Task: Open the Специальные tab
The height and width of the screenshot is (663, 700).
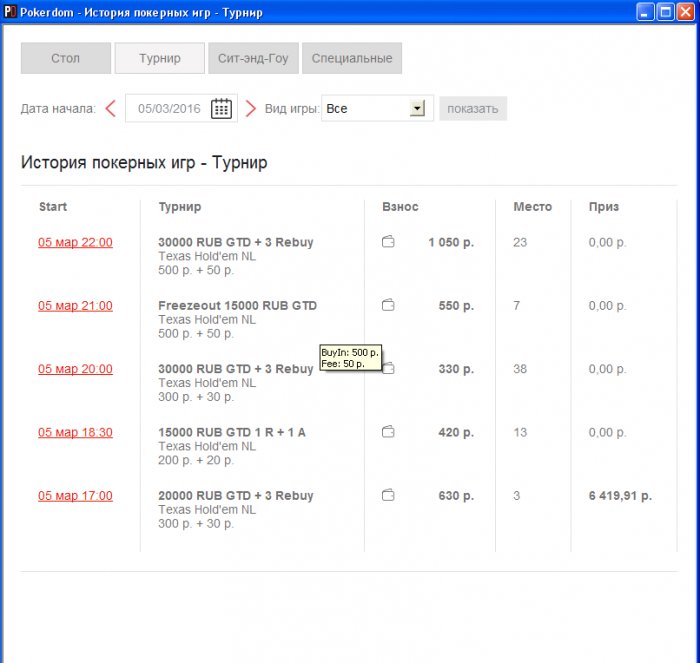Action: (352, 58)
